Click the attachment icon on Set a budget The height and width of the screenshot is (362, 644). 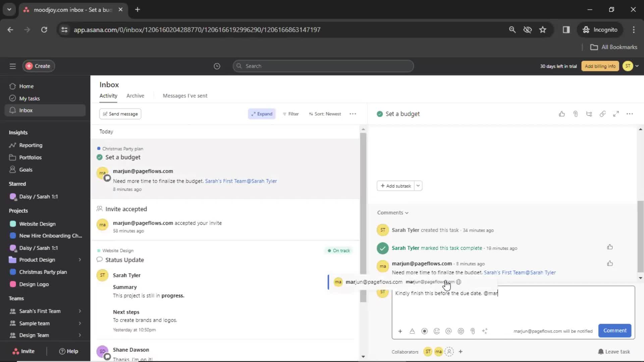575,114
